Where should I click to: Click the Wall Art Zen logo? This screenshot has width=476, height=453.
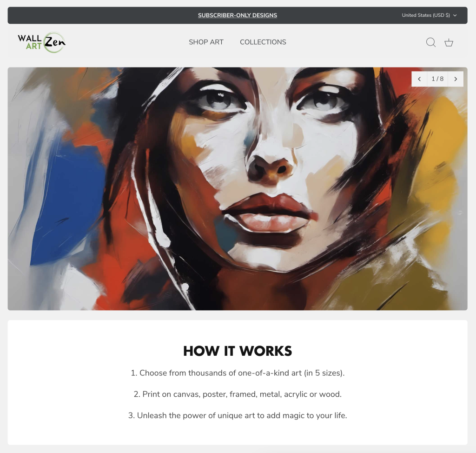(41, 42)
